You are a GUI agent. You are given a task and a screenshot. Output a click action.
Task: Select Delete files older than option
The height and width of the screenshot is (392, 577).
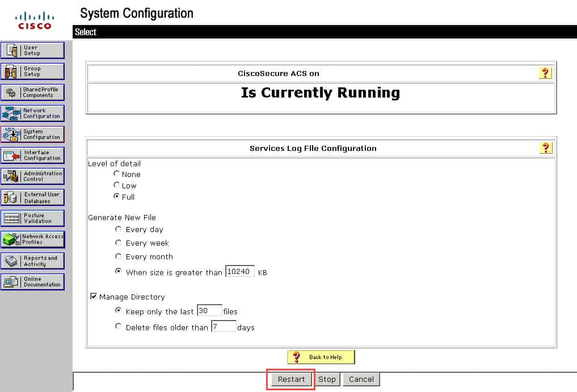pos(118,327)
